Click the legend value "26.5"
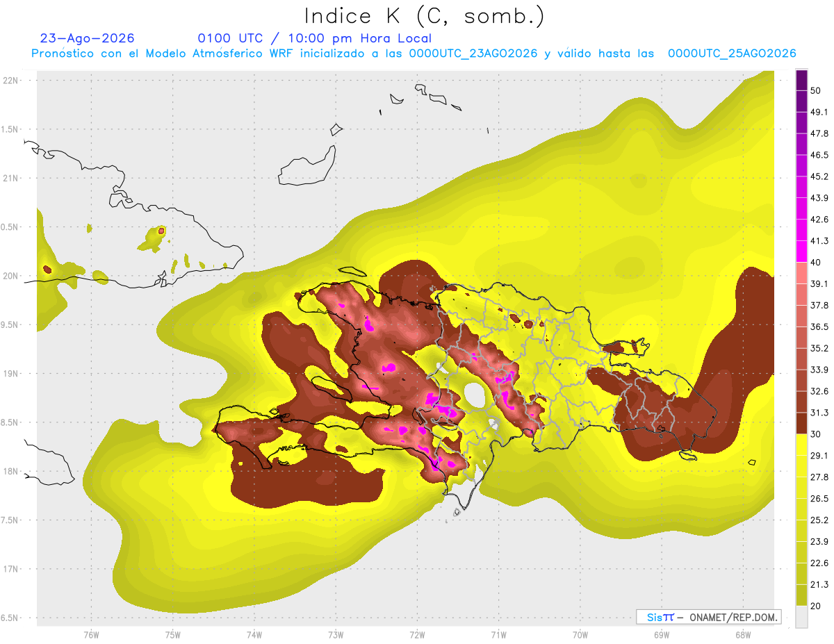Image resolution: width=834 pixels, height=644 pixels. [x=819, y=499]
